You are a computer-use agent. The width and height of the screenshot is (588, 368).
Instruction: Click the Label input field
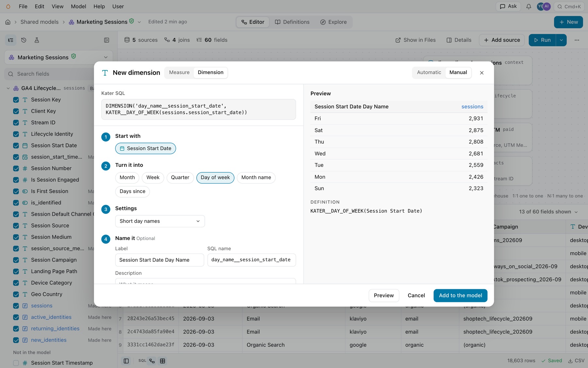coord(159,260)
